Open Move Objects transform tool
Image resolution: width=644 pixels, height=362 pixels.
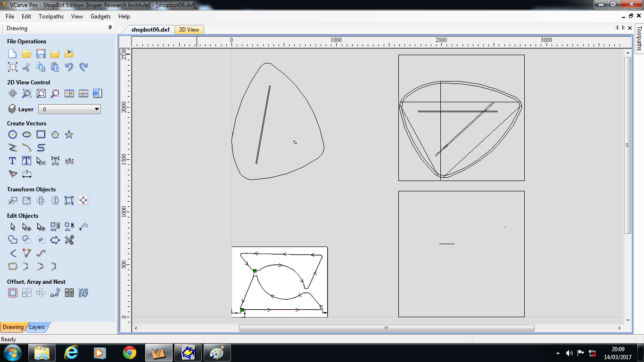(13, 200)
